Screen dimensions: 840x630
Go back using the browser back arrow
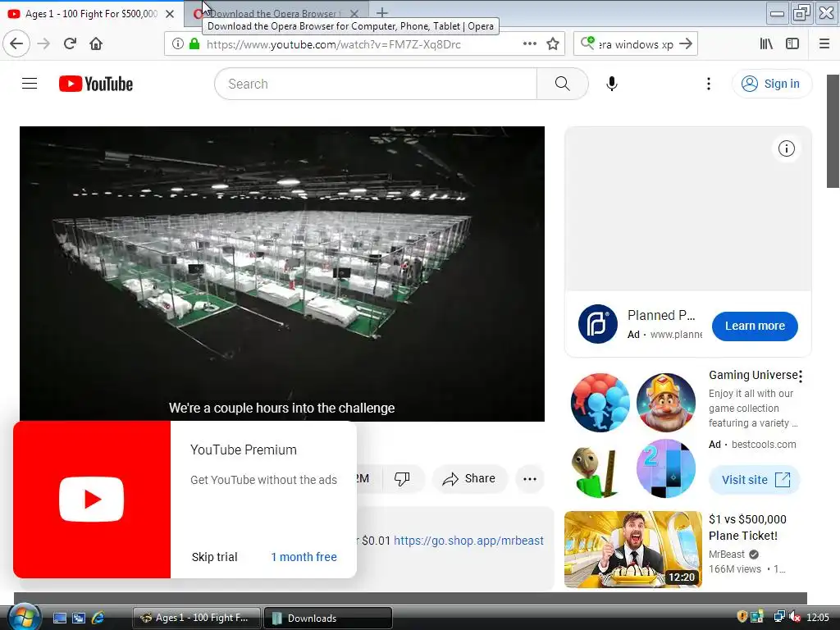click(x=16, y=44)
